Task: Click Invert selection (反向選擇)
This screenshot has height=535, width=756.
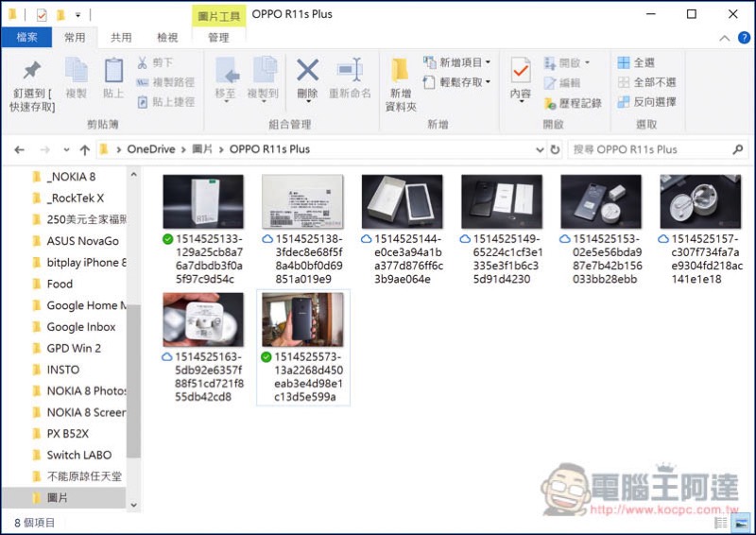Action: click(x=647, y=102)
